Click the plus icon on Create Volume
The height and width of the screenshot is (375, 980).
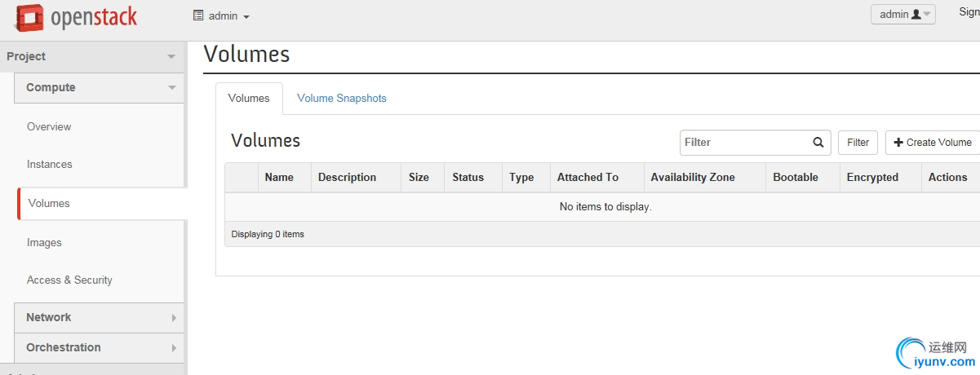coord(898,143)
